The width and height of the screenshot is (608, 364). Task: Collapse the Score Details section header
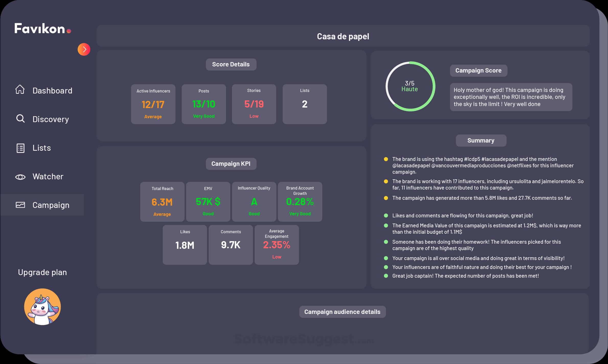point(231,64)
